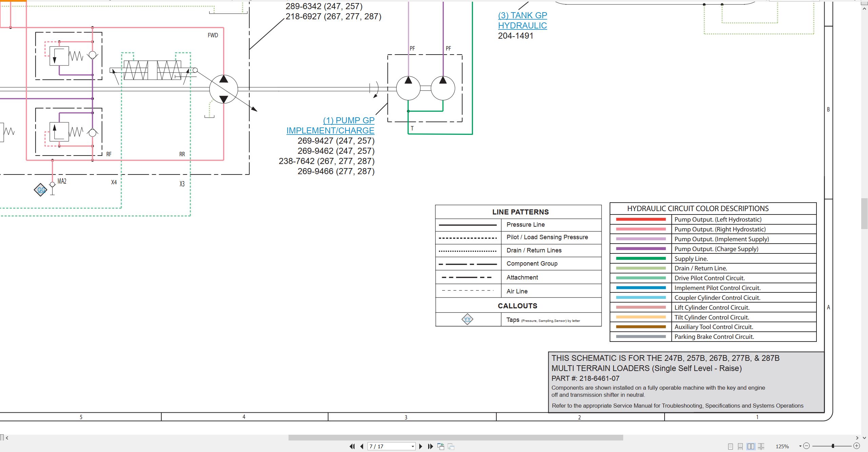868x452 pixels.
Task: Click the red Left Hydrostatic color swatch
Action: 641,220
